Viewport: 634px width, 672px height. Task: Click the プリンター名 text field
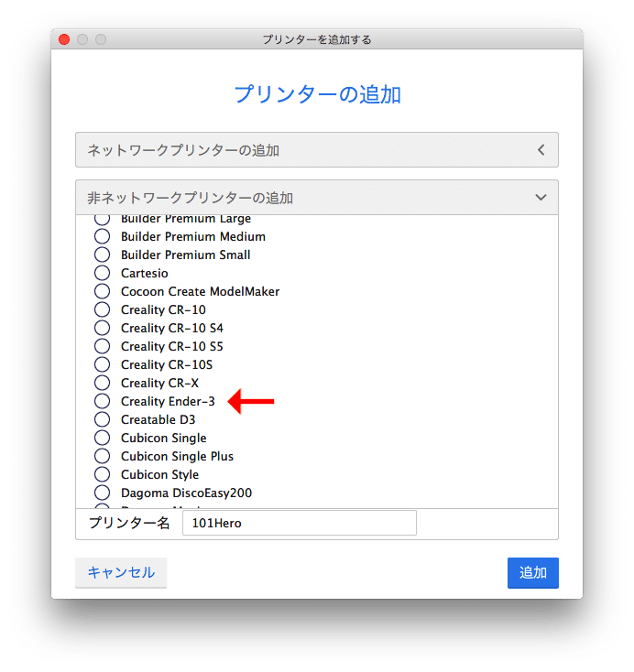point(299,523)
